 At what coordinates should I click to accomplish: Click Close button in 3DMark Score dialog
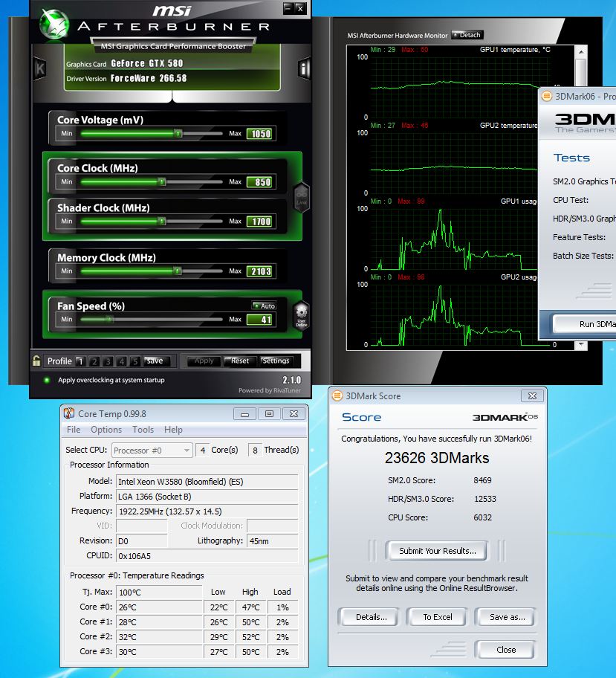505,650
